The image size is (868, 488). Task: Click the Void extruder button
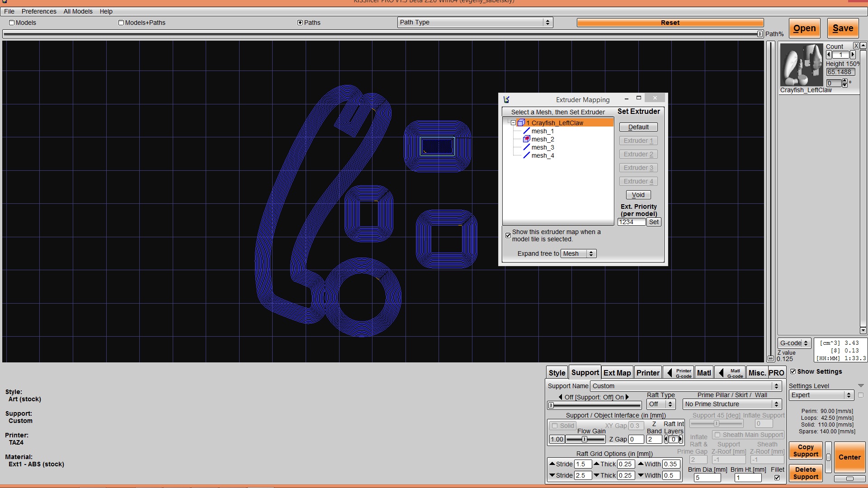tap(638, 195)
